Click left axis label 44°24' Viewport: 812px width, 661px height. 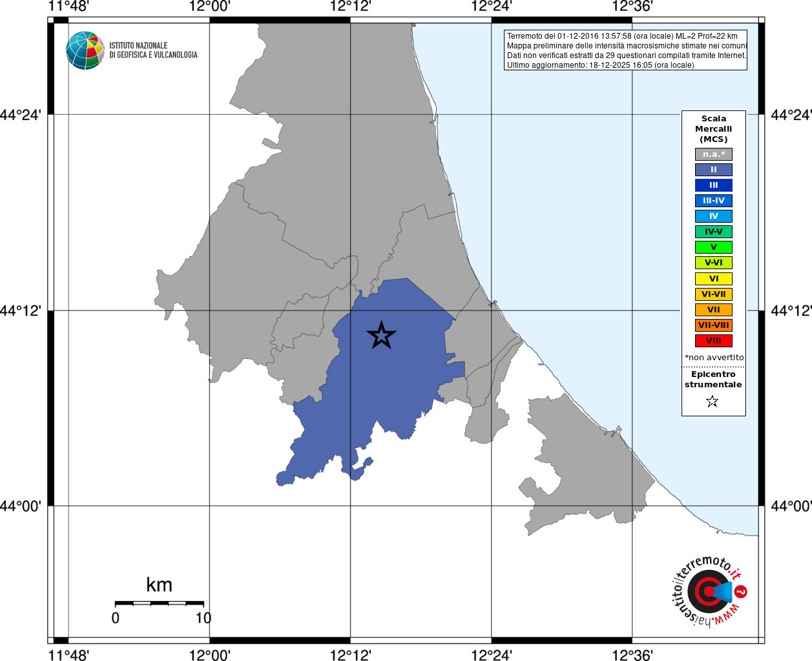click(21, 115)
